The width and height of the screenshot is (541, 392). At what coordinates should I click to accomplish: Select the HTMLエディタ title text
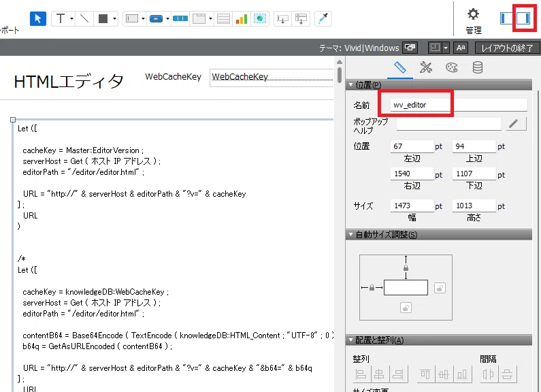click(68, 82)
